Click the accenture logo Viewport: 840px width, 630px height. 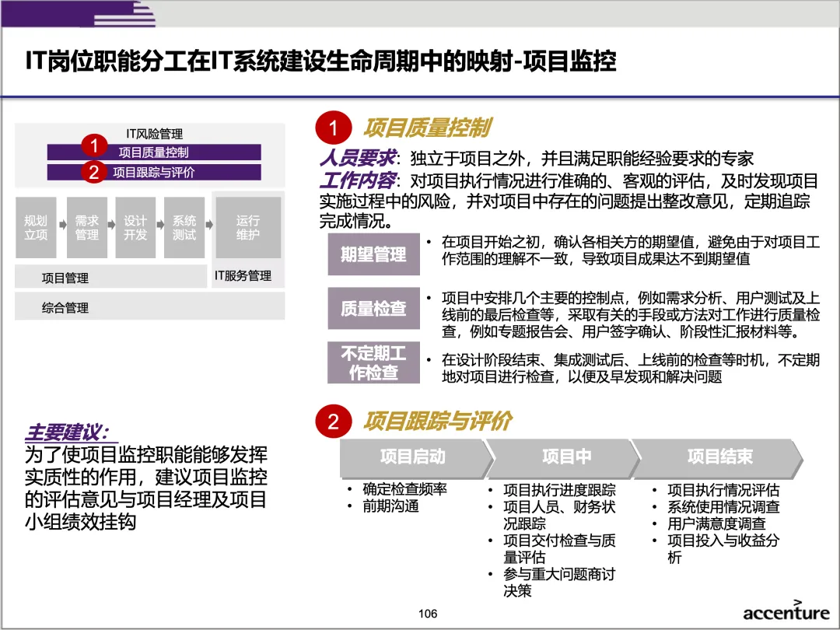click(786, 611)
